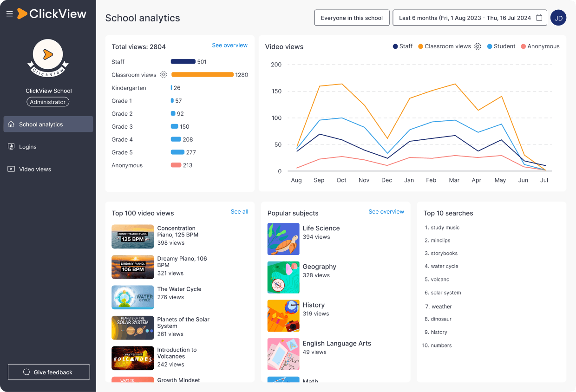Open the Everyone in this school filter

tap(352, 18)
